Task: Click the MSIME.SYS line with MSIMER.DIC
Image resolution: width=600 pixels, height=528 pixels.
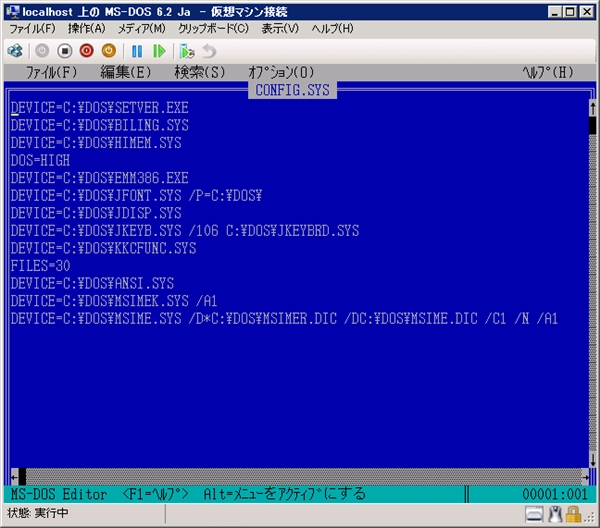Action: (x=284, y=319)
